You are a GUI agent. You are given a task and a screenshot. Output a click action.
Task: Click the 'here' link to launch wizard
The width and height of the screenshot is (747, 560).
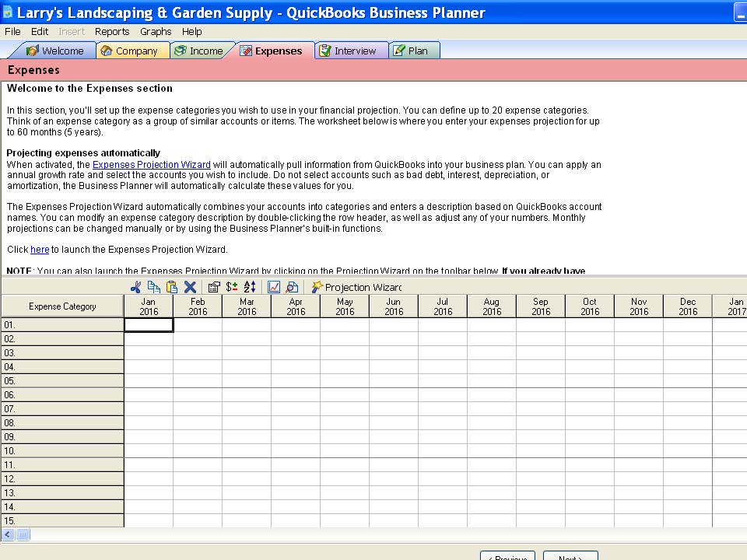click(x=40, y=250)
